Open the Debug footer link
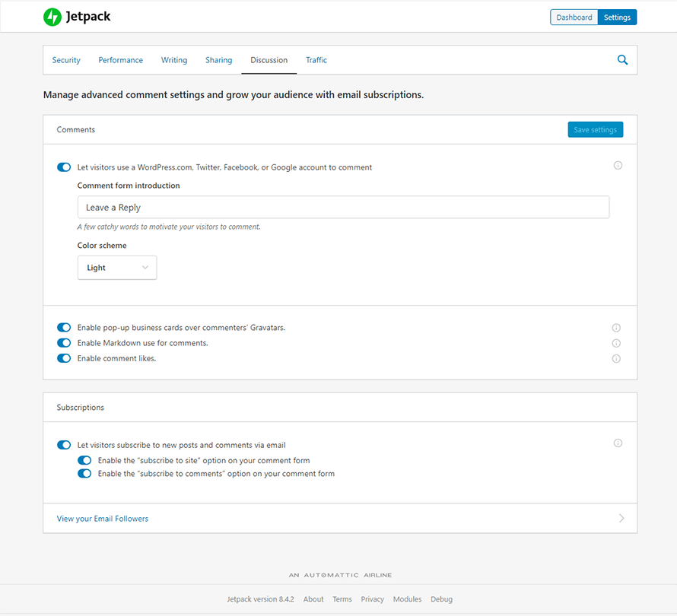677x616 pixels. pyautogui.click(x=441, y=599)
